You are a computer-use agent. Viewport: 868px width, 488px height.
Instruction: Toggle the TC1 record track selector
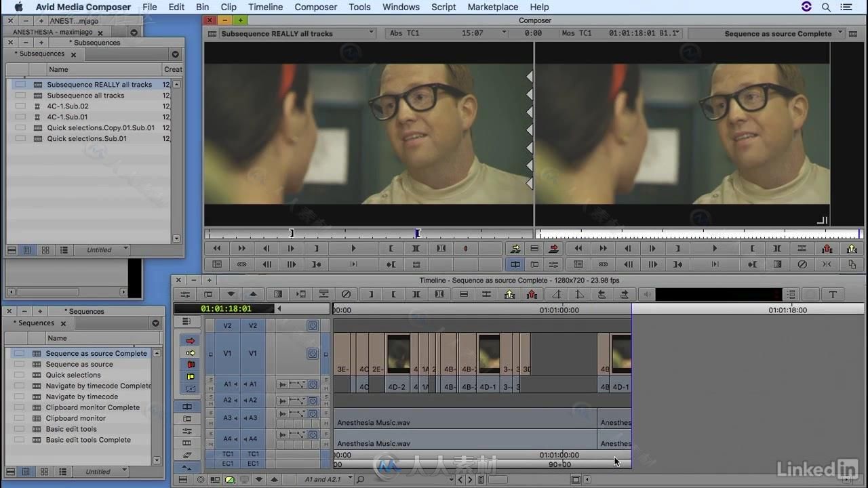[x=252, y=454]
